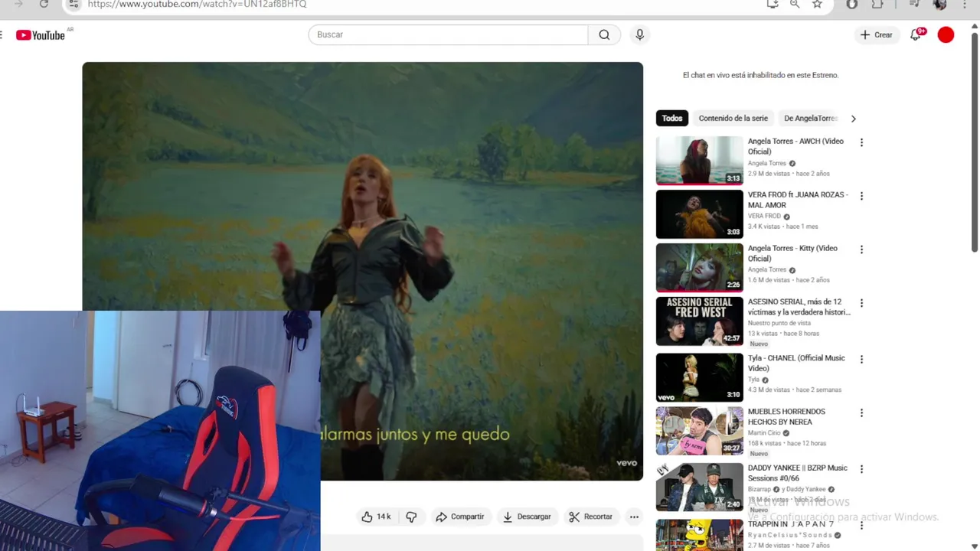
Task: Open options for DADDY YANKEE BZRP video
Action: (861, 469)
